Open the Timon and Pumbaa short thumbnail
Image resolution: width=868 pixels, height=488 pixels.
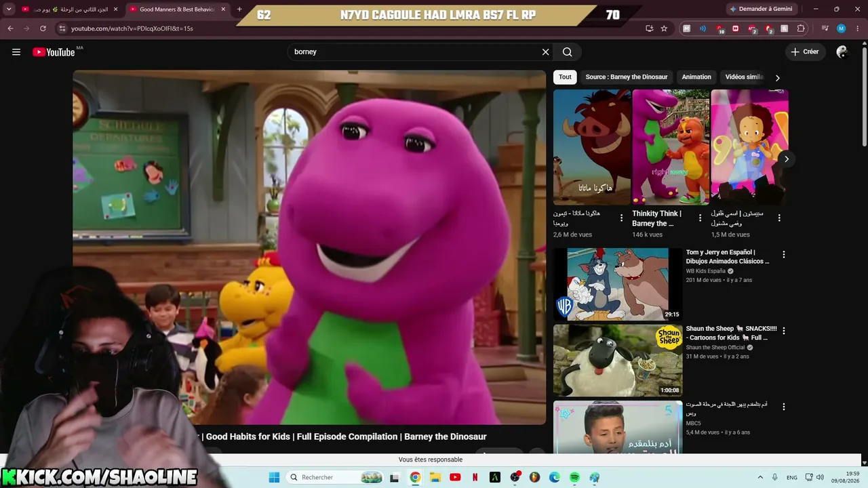pyautogui.click(x=592, y=147)
